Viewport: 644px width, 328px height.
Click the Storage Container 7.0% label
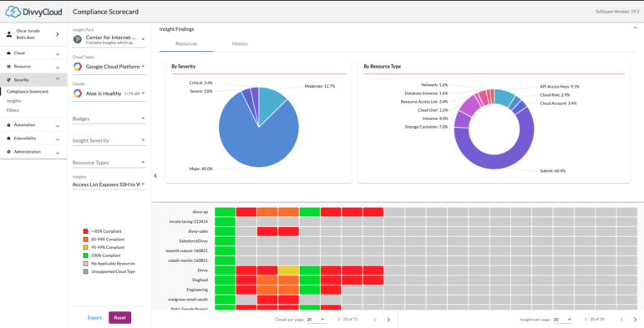(426, 127)
